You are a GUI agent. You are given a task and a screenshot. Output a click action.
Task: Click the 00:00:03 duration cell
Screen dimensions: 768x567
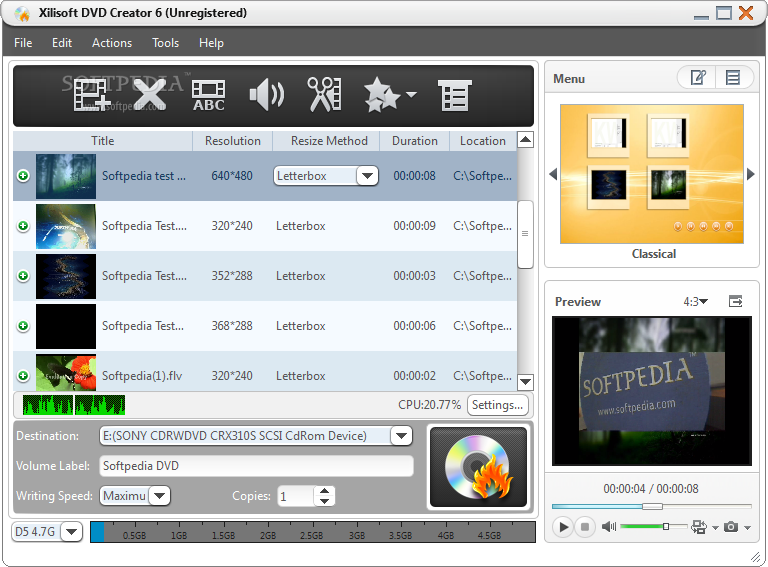pos(414,276)
